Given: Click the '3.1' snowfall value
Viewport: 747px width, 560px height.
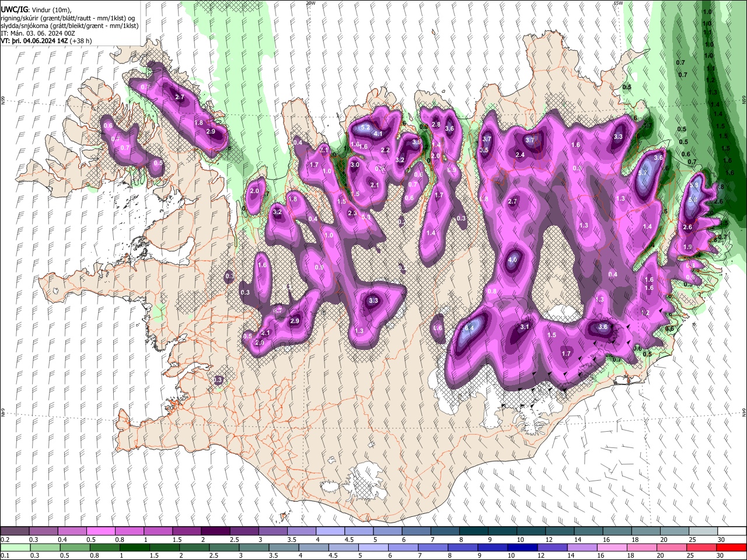Looking at the screenshot, I should 525,327.
